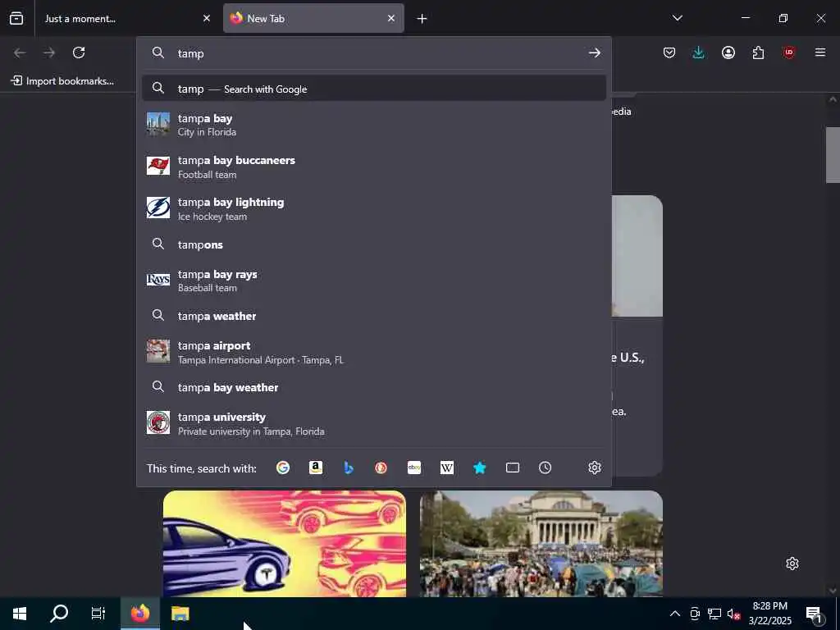Open the Firefox application menu
Viewport: 840px width, 630px height.
[x=820, y=52]
